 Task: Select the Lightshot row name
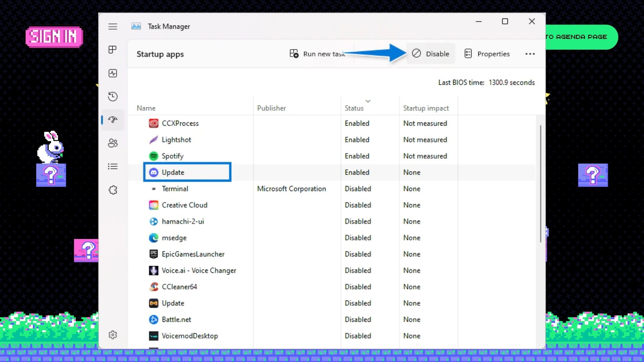tap(176, 140)
